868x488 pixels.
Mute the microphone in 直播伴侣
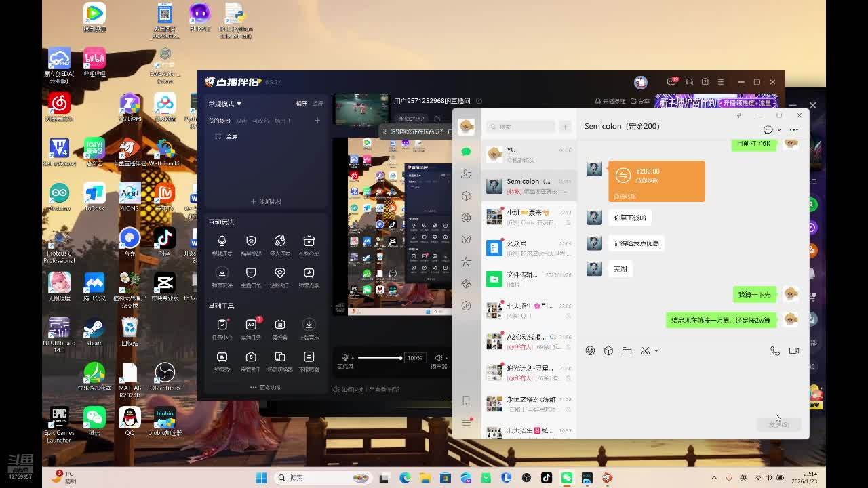[345, 358]
